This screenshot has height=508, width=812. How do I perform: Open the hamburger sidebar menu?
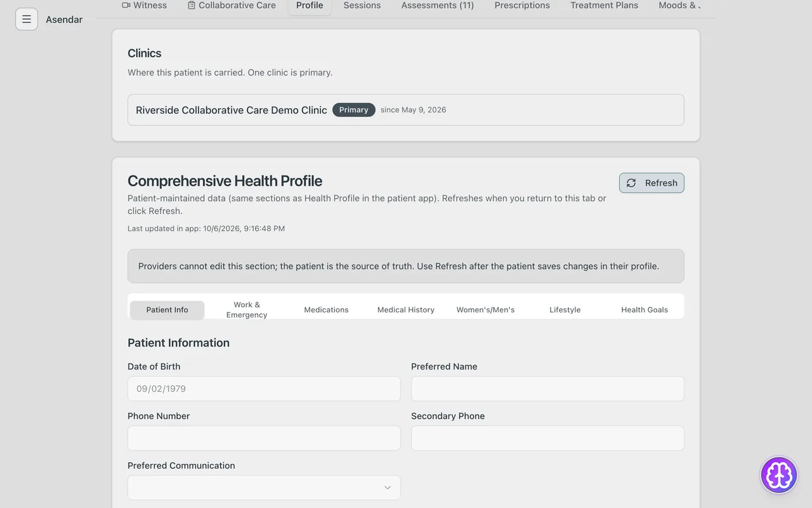tap(27, 19)
